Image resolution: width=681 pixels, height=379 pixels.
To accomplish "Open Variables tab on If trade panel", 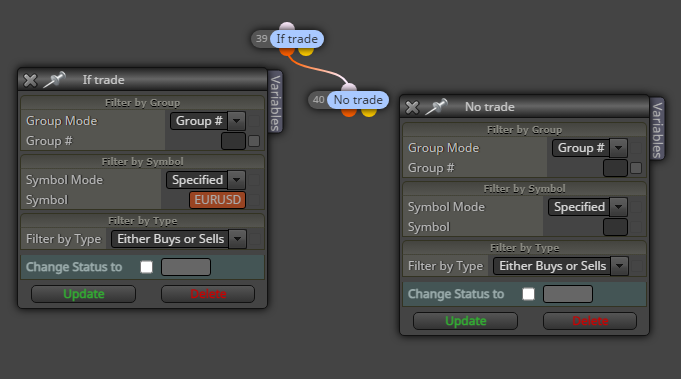I will coord(275,102).
